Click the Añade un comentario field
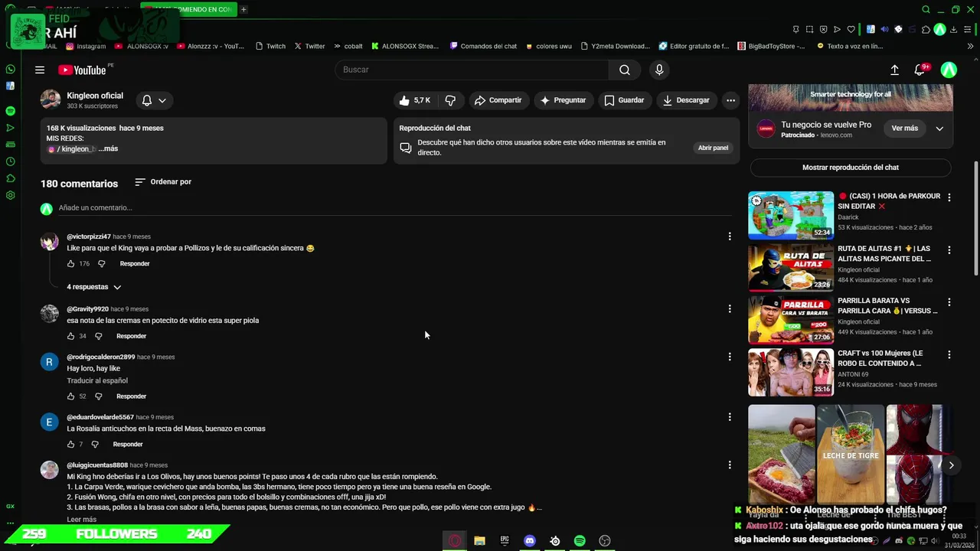The image size is (980, 551). [x=395, y=208]
